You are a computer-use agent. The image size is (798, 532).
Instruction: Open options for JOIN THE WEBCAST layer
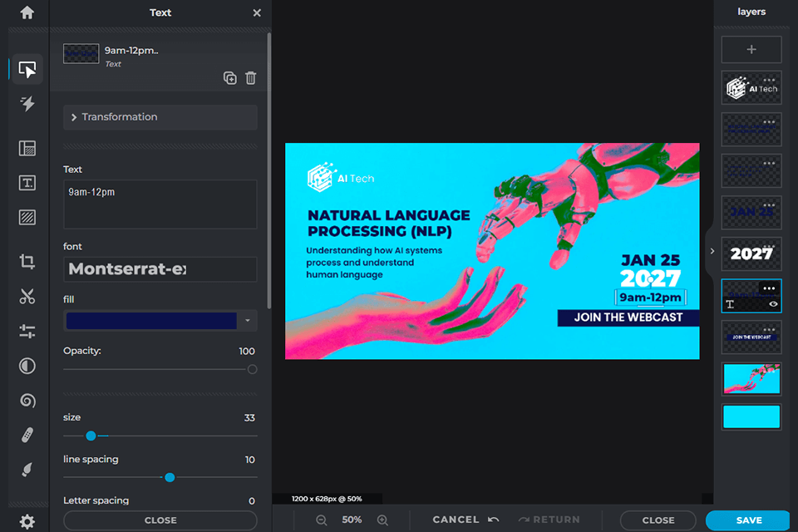click(769, 329)
